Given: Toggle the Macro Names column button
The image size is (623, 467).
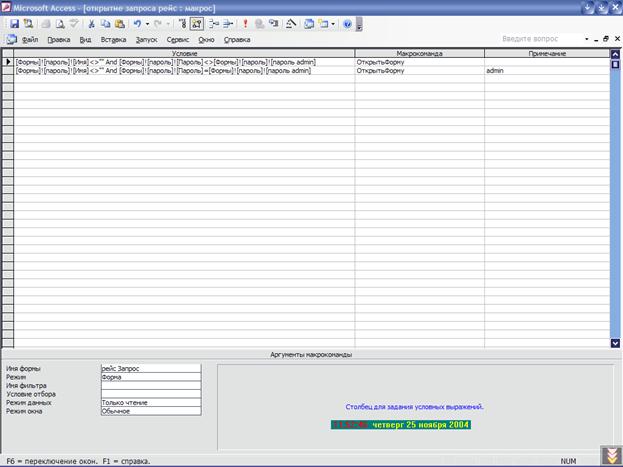Looking at the screenshot, I should (181, 23).
